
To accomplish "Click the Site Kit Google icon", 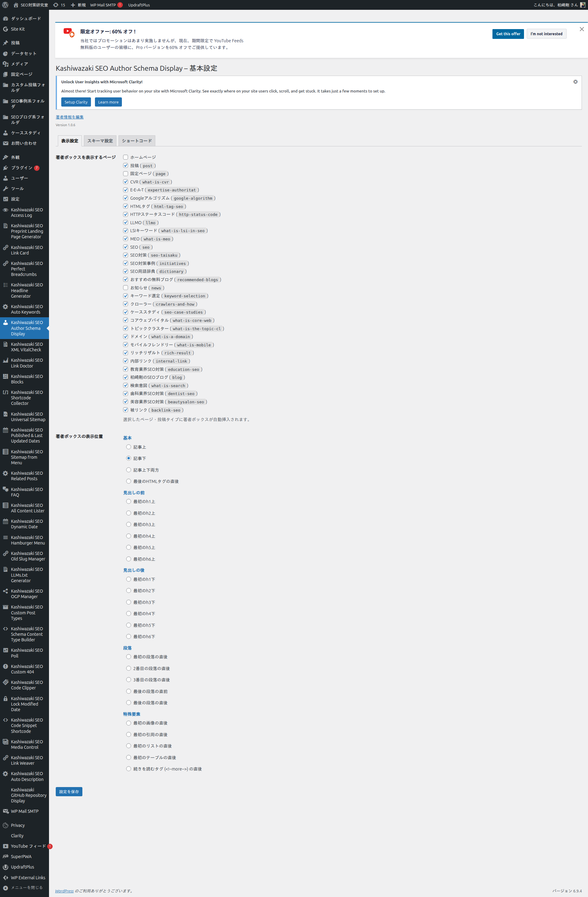I will click(5, 29).
